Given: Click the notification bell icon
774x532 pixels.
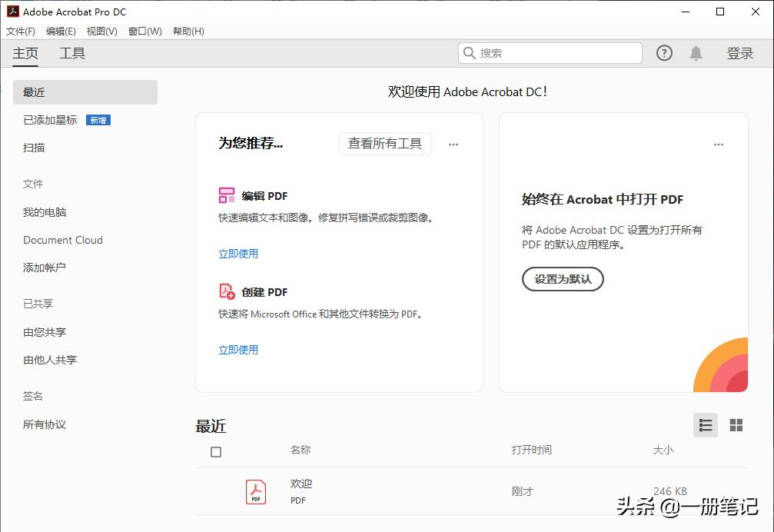Looking at the screenshot, I should [x=696, y=52].
